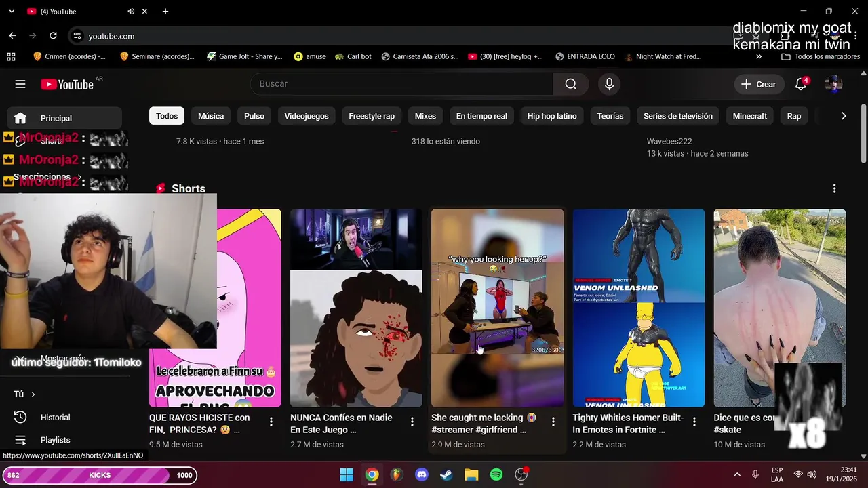Open options for Tighty Whities Homer short
The height and width of the screenshot is (488, 868).
694,422
